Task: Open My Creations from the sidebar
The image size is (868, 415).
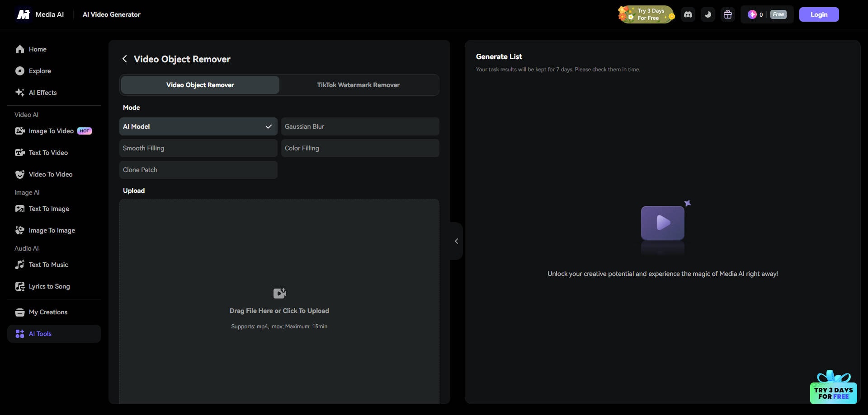Action: coord(48,312)
